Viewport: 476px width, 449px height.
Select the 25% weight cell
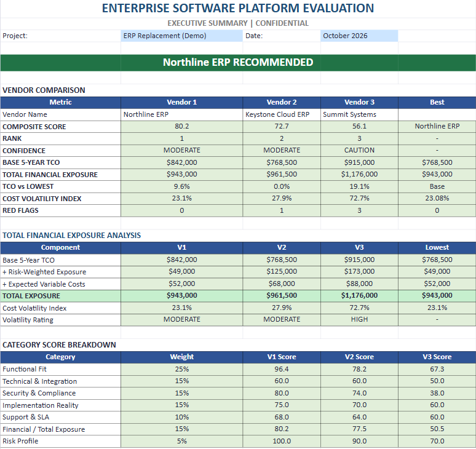[x=181, y=369]
